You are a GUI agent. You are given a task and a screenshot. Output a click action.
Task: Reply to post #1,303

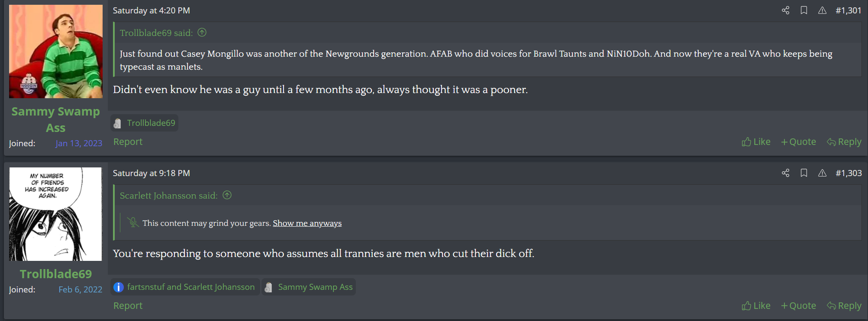tap(844, 306)
